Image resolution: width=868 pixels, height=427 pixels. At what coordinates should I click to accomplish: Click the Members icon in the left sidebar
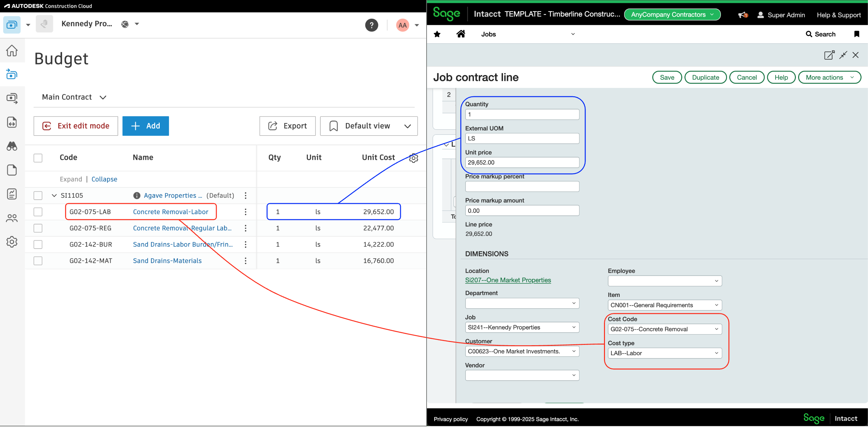(x=12, y=218)
